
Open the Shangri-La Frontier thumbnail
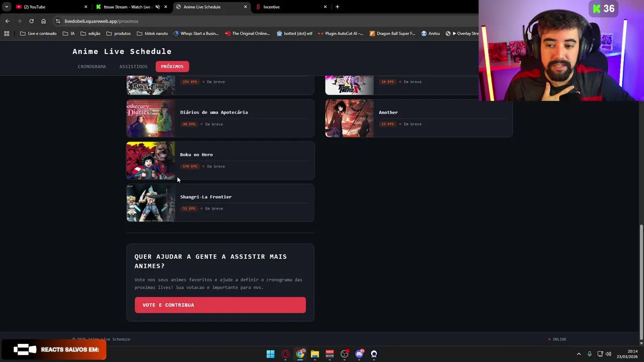(150, 203)
